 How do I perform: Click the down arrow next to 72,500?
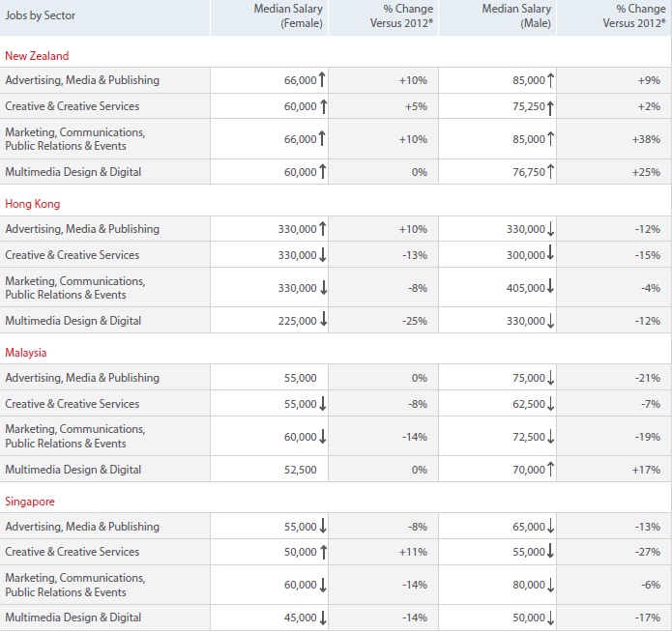551,436
